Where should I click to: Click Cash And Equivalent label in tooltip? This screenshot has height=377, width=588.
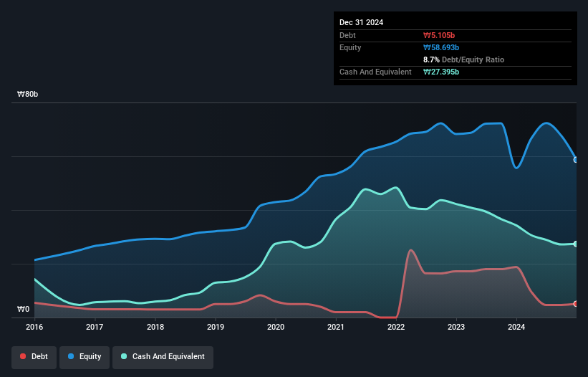click(x=375, y=72)
